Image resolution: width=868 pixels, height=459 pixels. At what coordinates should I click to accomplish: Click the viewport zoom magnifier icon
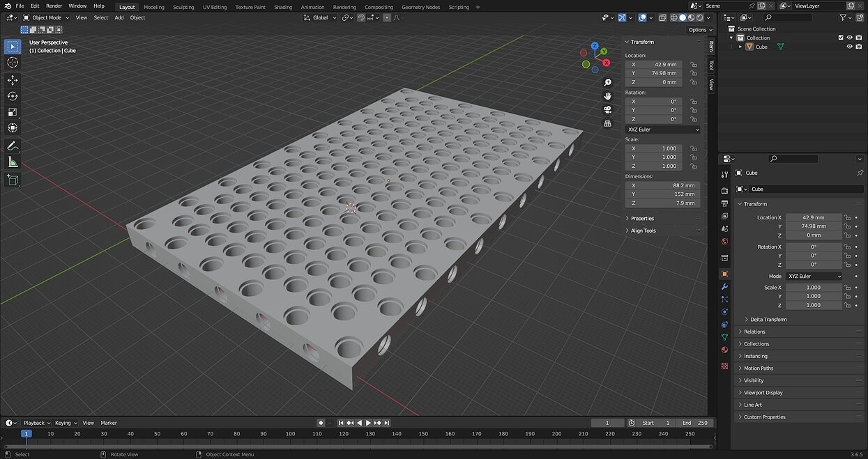click(x=608, y=83)
